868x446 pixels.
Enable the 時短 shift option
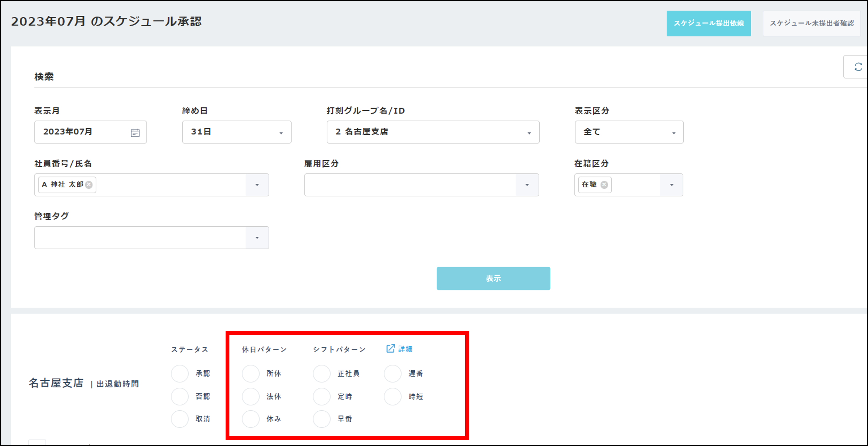tap(392, 396)
